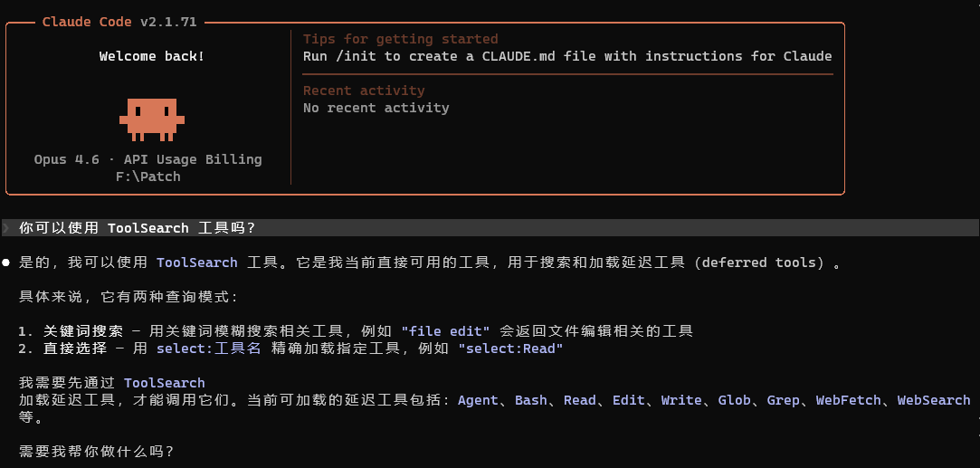Click the WebFetch tool name
This screenshot has width=980, height=468.
(x=849, y=400)
